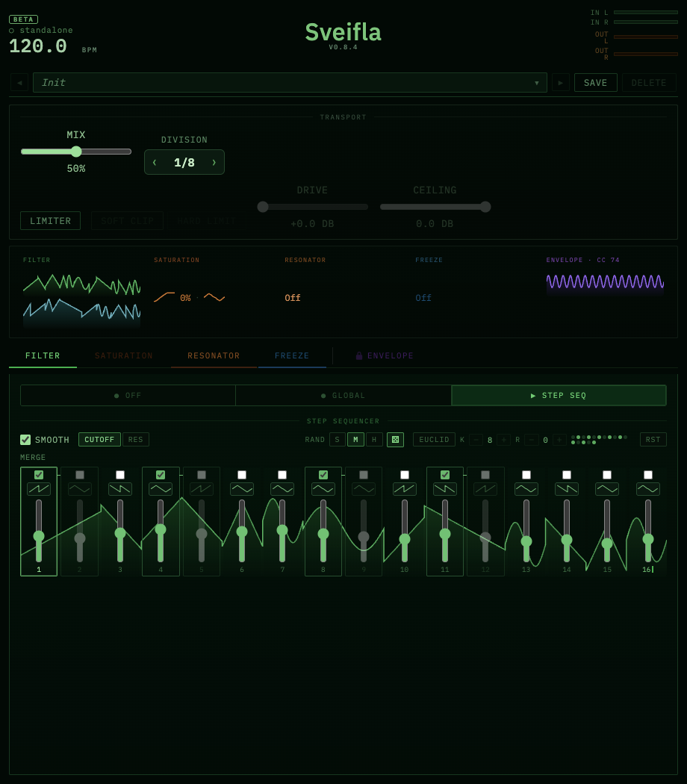Screen dimensions: 687x784
Task: Click the step 16 sine shape icon
Action: tap(648, 489)
